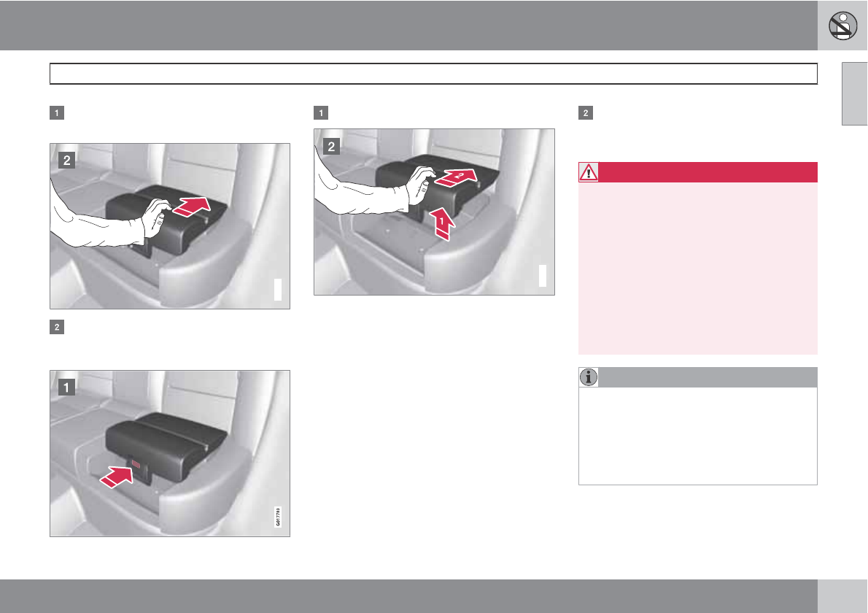Click step 2 badge above the warning box
868x613 pixels.
point(586,113)
